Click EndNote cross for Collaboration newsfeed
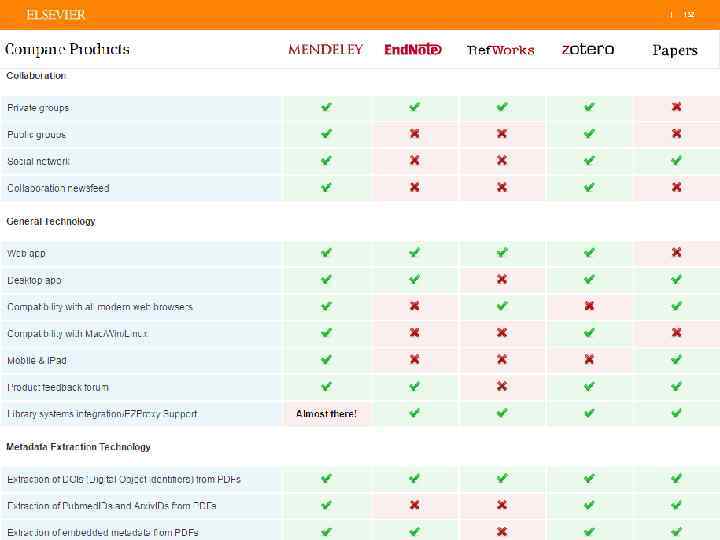 pyautogui.click(x=414, y=187)
